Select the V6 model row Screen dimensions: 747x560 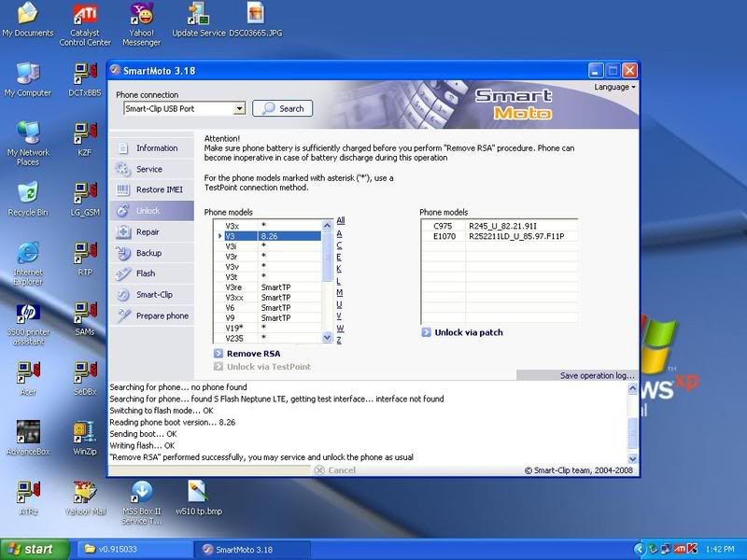coord(268,308)
